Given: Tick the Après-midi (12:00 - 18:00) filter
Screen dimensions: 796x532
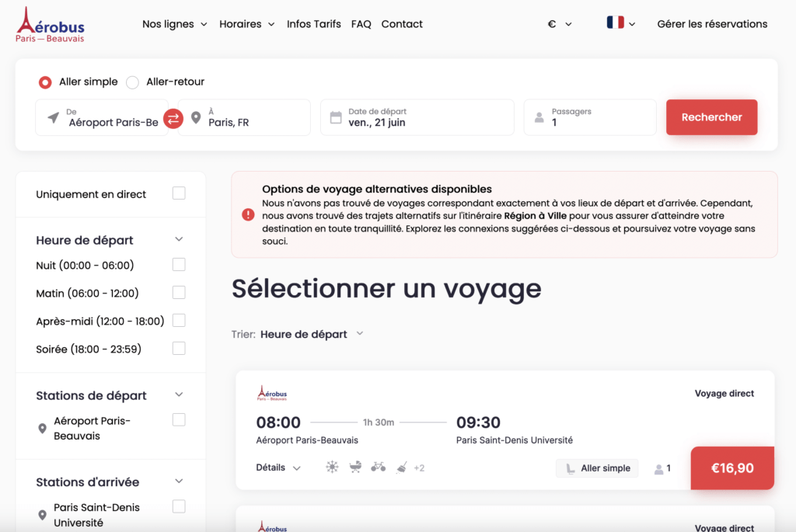Looking at the screenshot, I should coord(179,321).
